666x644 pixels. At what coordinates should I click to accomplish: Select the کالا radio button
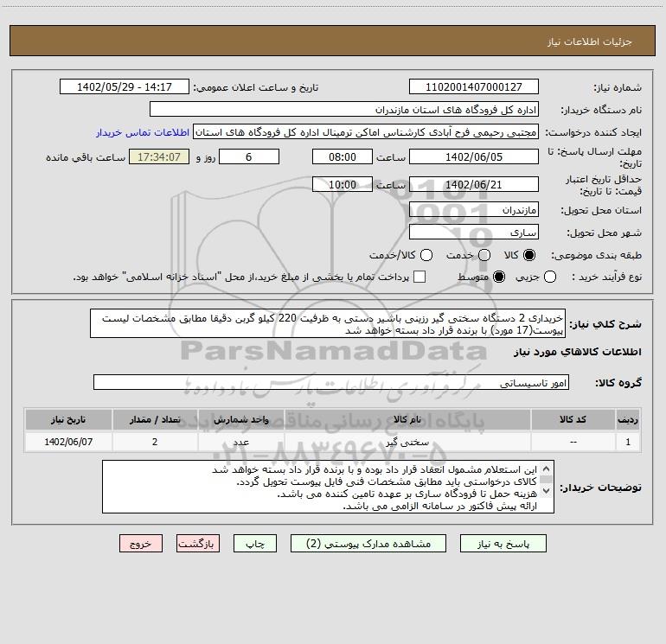[529, 255]
